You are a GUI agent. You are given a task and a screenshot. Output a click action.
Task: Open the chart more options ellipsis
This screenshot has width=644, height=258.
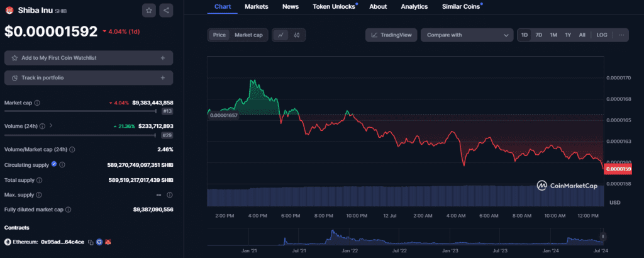[x=621, y=35]
